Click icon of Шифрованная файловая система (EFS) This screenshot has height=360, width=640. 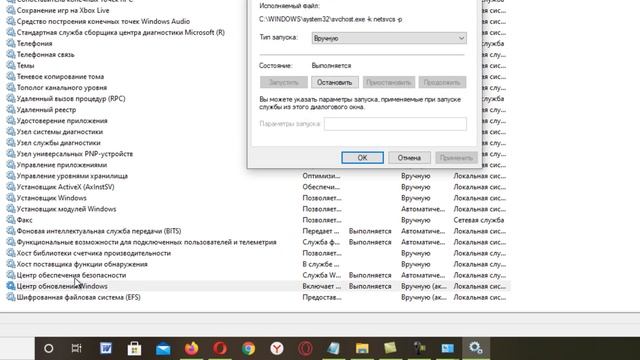point(11,297)
